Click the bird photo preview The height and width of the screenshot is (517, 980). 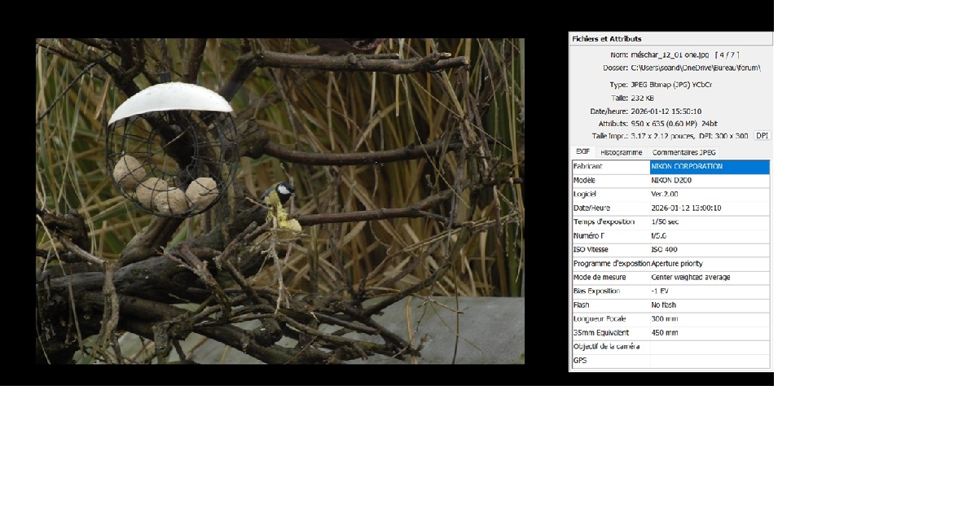pyautogui.click(x=279, y=200)
